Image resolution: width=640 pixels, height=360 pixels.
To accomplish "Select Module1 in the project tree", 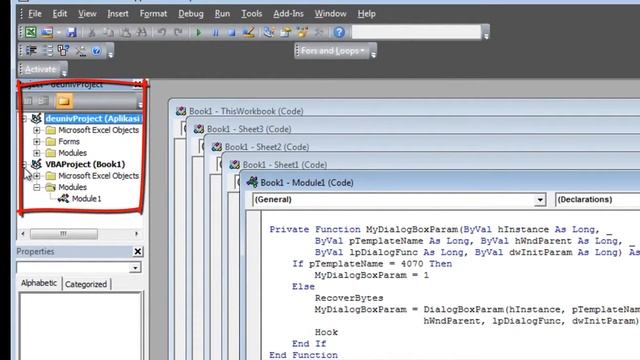I will 86,199.
